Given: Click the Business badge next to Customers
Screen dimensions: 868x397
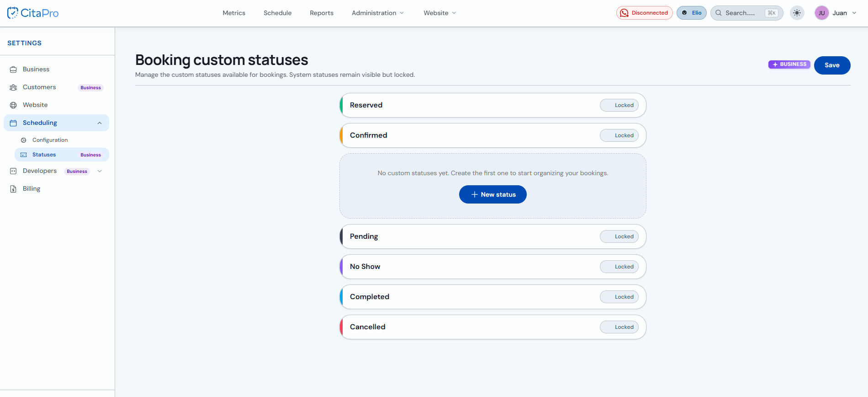Looking at the screenshot, I should 90,87.
